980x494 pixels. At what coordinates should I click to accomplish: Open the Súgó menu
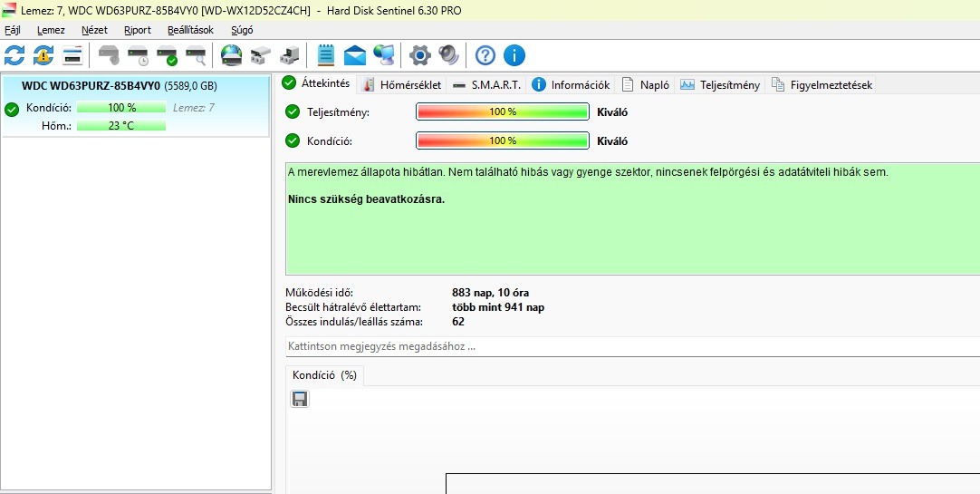pyautogui.click(x=242, y=29)
